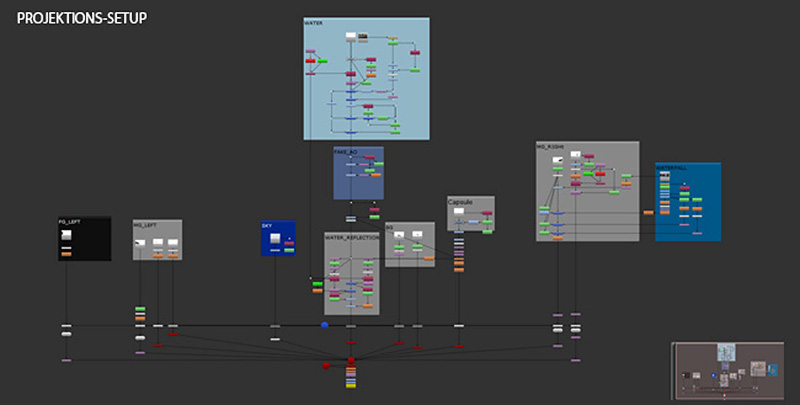This screenshot has height=405, width=800.
Task: Select the WATER_REFLECTION backdrop title
Action: tap(351, 238)
